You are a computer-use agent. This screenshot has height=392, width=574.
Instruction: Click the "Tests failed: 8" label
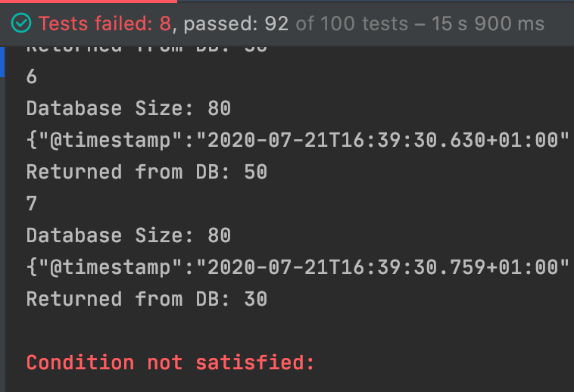[105, 24]
